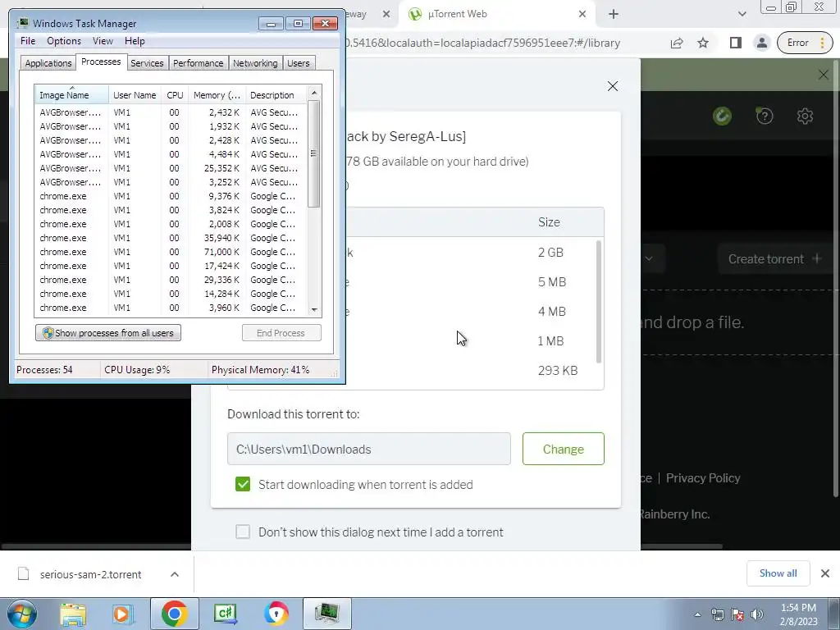The image size is (840, 630).
Task: Share this page icon in address bar
Action: [677, 43]
